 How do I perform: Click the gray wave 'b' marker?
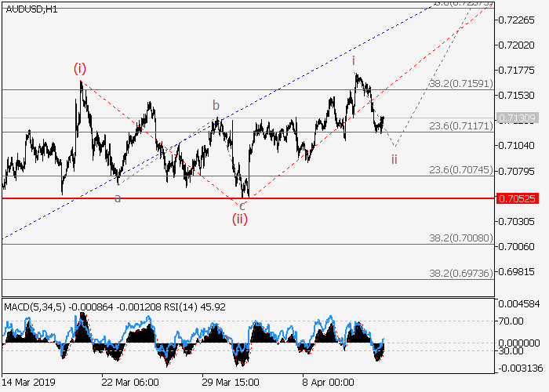[216, 105]
